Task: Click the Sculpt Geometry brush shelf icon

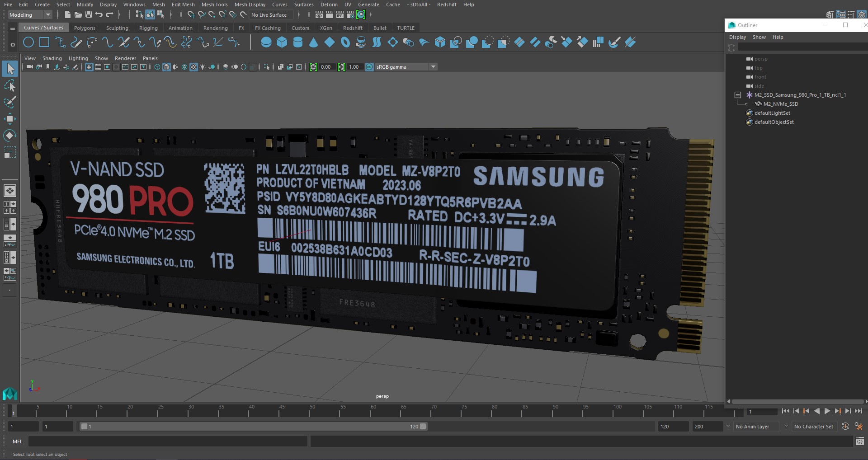Action: [614, 42]
